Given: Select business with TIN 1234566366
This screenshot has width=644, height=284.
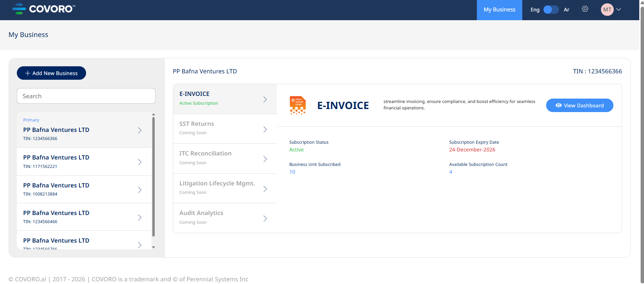Looking at the screenshot, I should (84, 130).
